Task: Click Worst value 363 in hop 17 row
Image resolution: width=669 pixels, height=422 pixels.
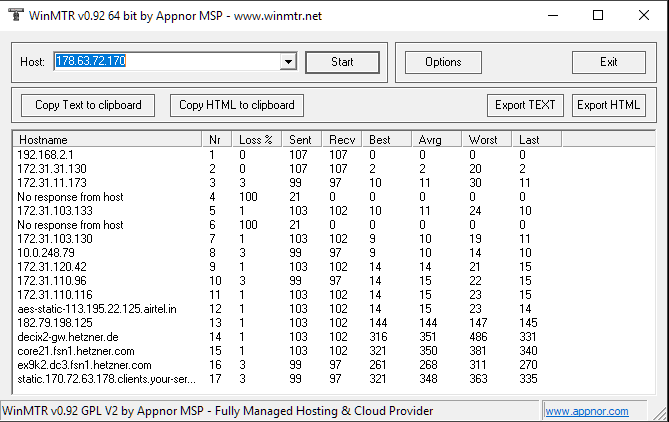Action: (478, 379)
